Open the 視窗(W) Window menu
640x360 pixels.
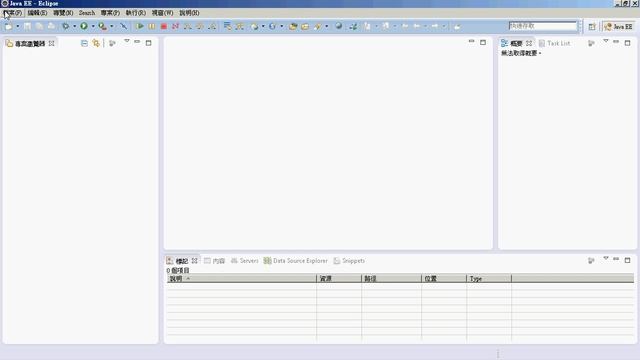(x=162, y=13)
